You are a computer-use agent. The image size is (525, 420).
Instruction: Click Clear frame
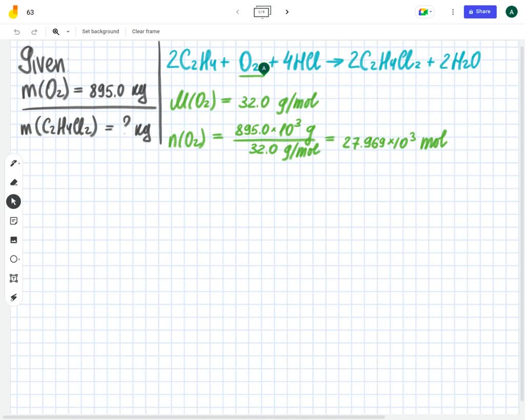click(x=146, y=31)
